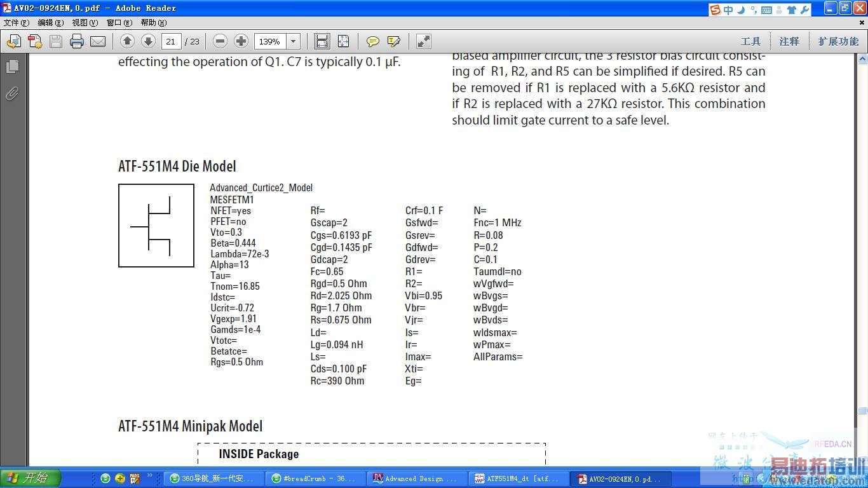
Task: Open the 工具 (Tools) pane
Action: [x=750, y=41]
